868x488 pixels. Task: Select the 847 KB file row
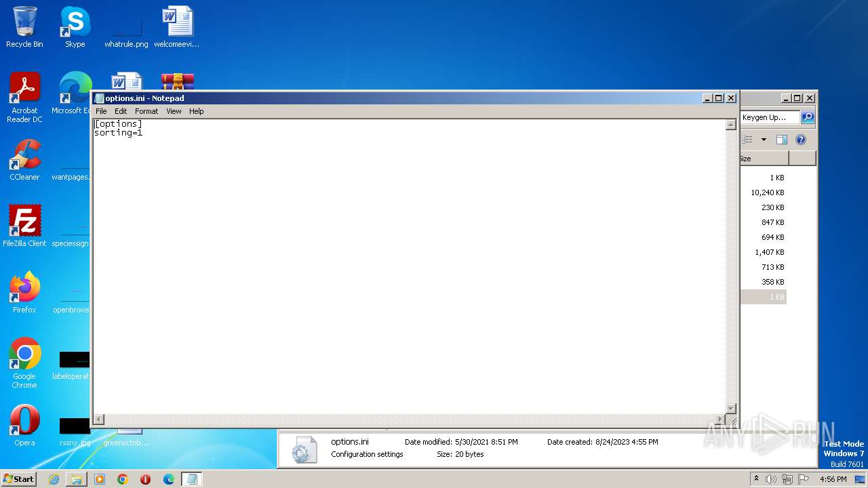pyautogui.click(x=764, y=222)
